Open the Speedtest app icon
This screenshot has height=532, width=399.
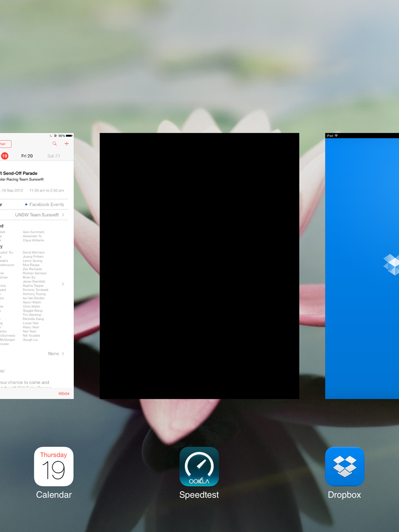coord(199,466)
